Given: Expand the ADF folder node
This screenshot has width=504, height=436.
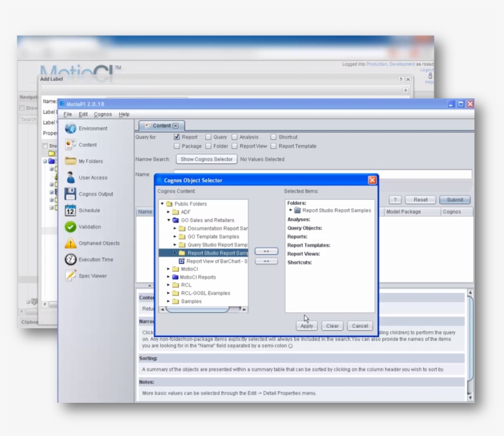Looking at the screenshot, I should click(x=168, y=212).
